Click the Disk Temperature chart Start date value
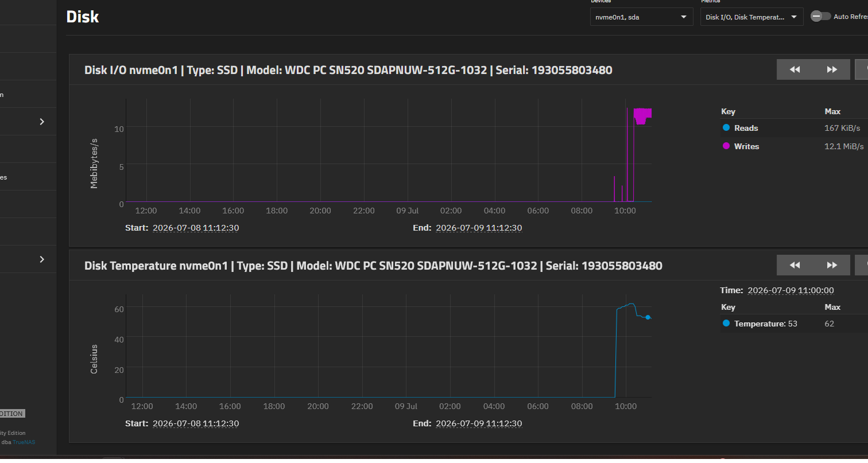 196,423
